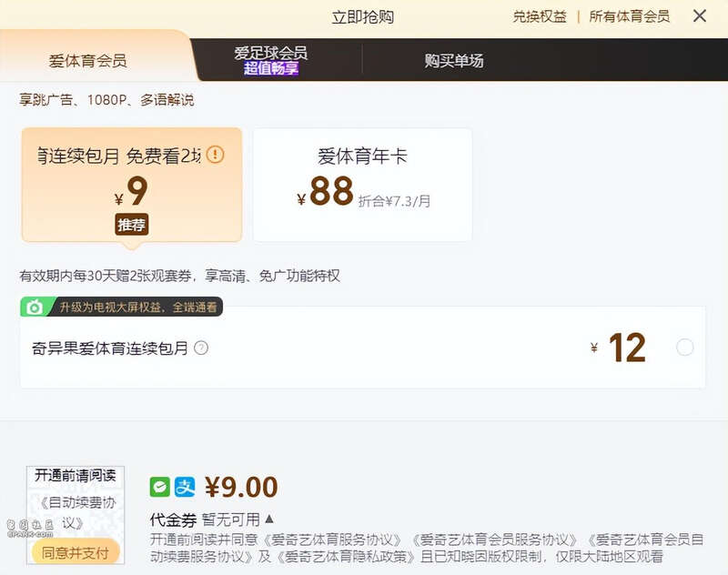This screenshot has width=728, height=575.
Task: Click the question mark beside 奇异果爱体育连续包月
Action: click(201, 348)
